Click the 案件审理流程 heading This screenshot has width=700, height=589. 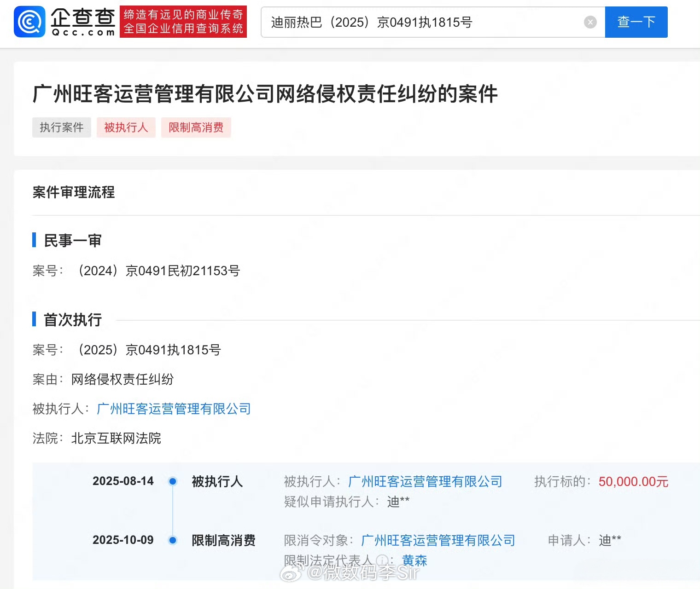(x=74, y=192)
